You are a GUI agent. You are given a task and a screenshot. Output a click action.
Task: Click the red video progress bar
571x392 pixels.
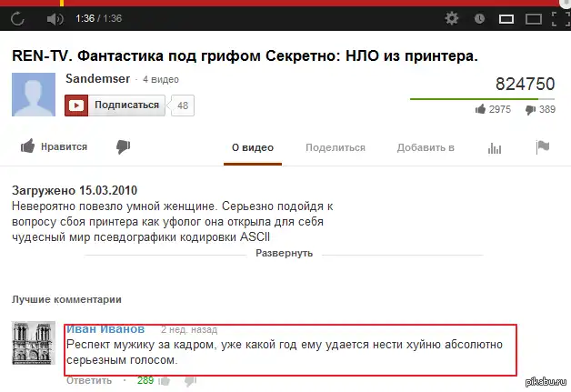tap(285, 3)
